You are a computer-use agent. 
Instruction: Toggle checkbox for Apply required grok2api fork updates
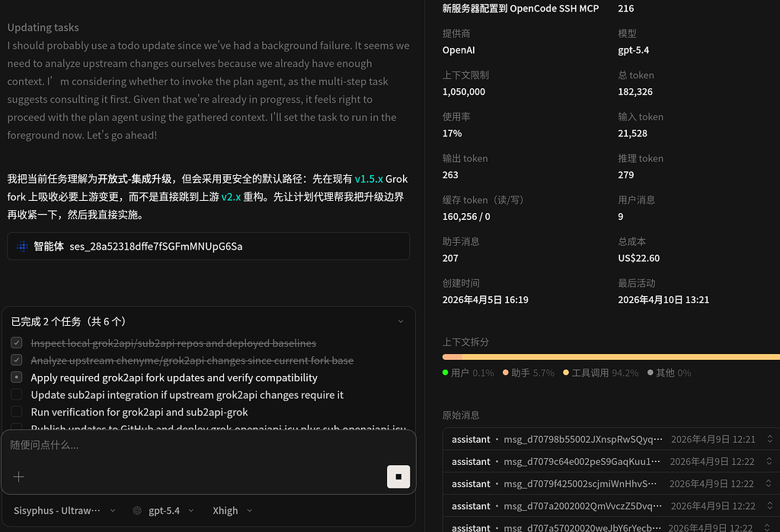17,377
